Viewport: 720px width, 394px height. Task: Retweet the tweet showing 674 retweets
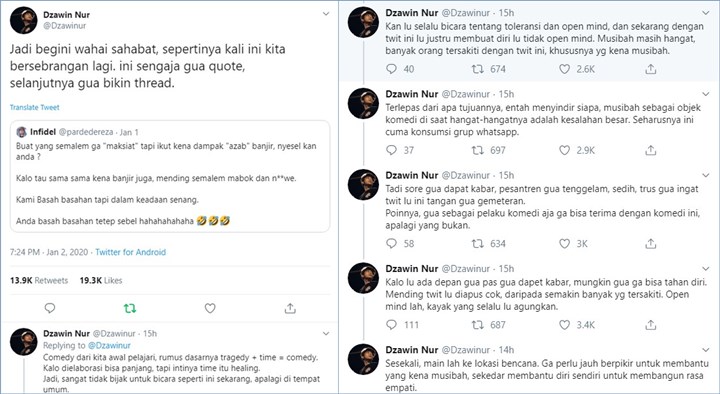[478, 69]
